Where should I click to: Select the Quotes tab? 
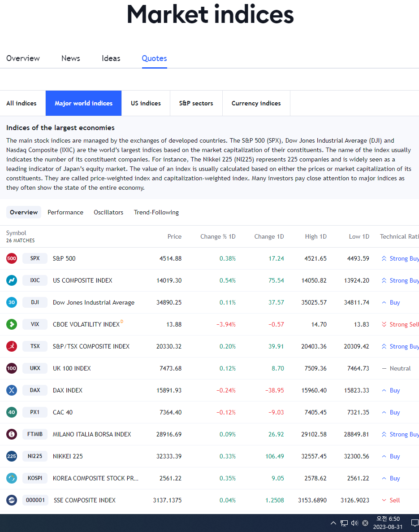pyautogui.click(x=154, y=58)
